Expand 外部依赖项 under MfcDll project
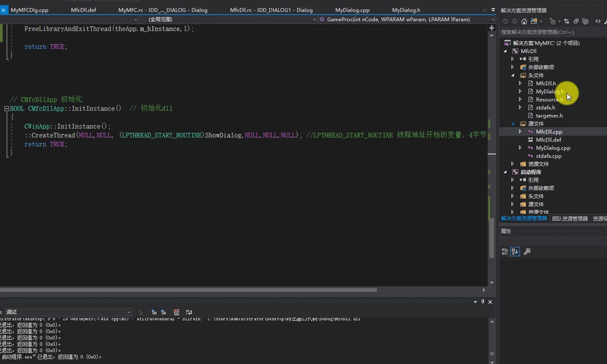The width and height of the screenshot is (607, 364). (512, 67)
